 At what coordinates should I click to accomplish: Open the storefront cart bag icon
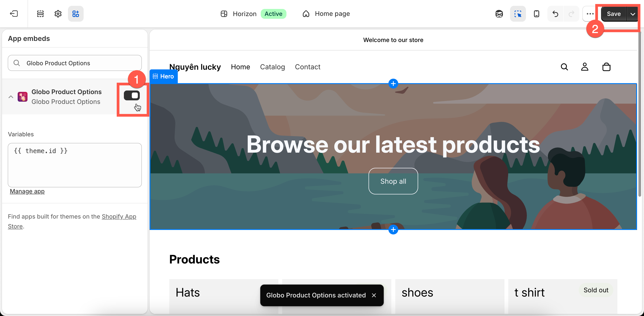[x=606, y=67]
